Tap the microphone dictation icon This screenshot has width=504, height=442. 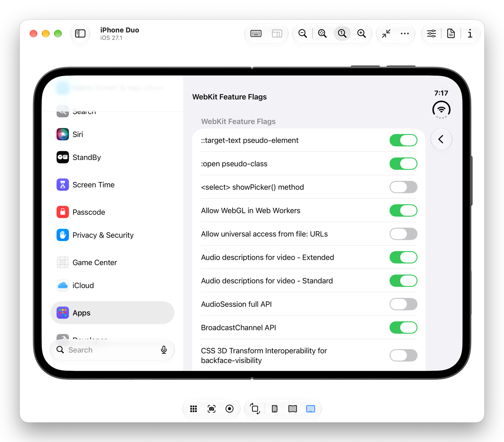164,350
